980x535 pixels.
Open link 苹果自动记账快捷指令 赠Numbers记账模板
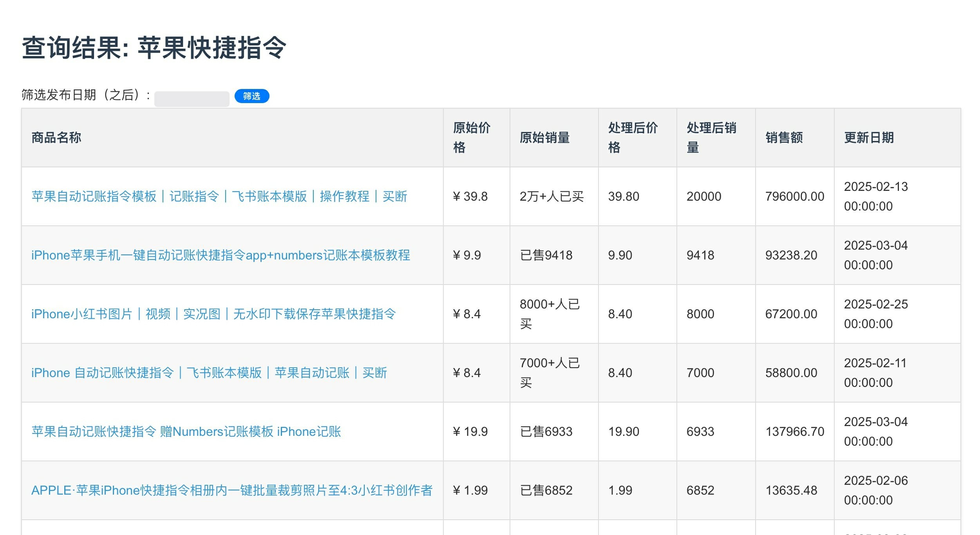click(186, 432)
